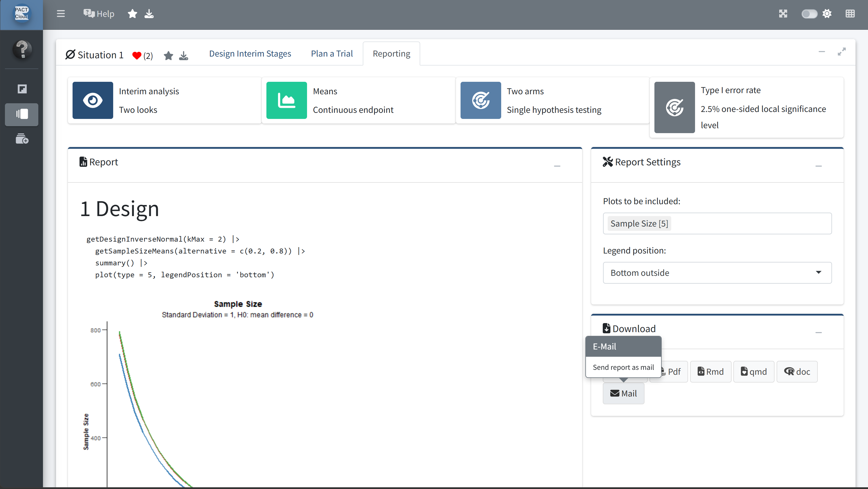The image size is (868, 489).
Task: Open the database-plus sidebar icon
Action: [x=22, y=139]
